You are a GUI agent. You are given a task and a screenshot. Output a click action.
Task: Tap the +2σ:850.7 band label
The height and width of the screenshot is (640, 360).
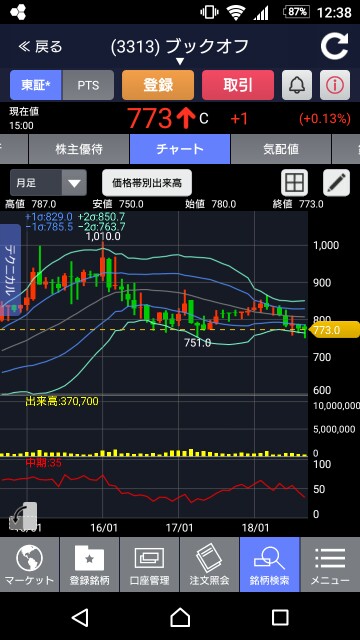click(x=102, y=216)
